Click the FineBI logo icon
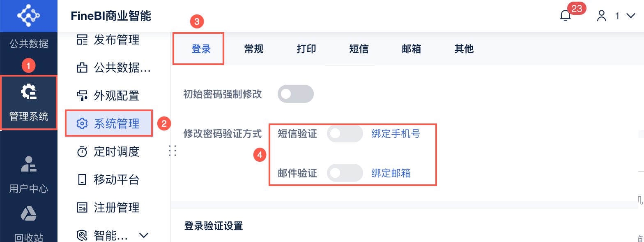Screen dimensions: 644x242 [28, 16]
